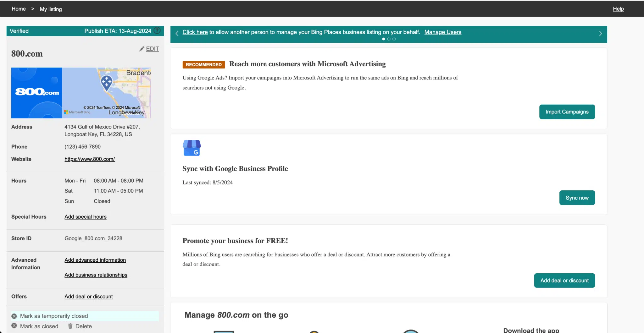
Task: Click Add special hours link
Action: (86, 217)
